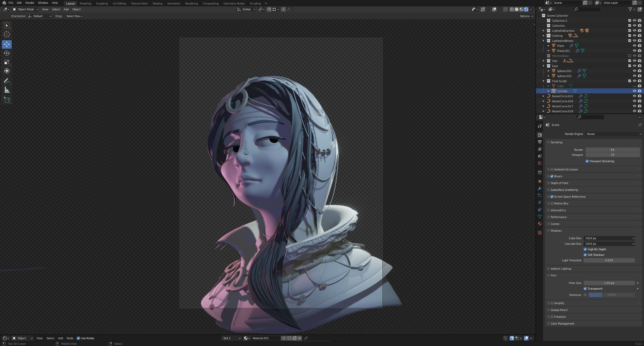
Task: Open the Modifier properties tab
Action: 540,188
